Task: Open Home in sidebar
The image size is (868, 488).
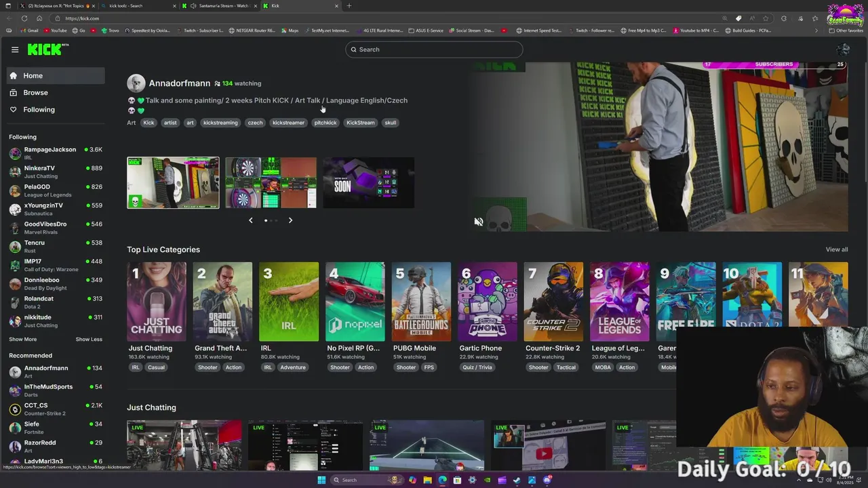Action: point(57,76)
